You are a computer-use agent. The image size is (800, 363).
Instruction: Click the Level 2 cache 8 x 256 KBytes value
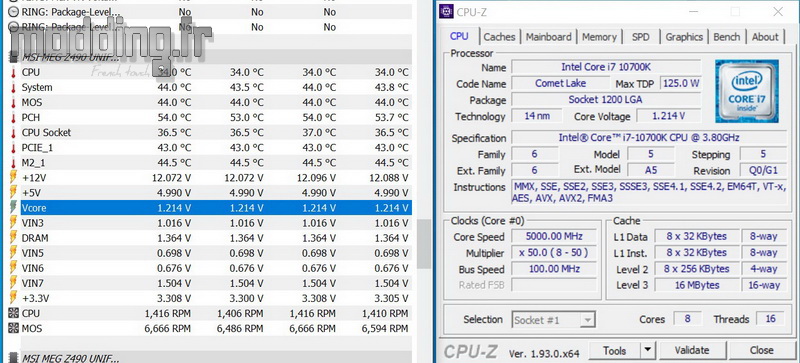tap(697, 269)
